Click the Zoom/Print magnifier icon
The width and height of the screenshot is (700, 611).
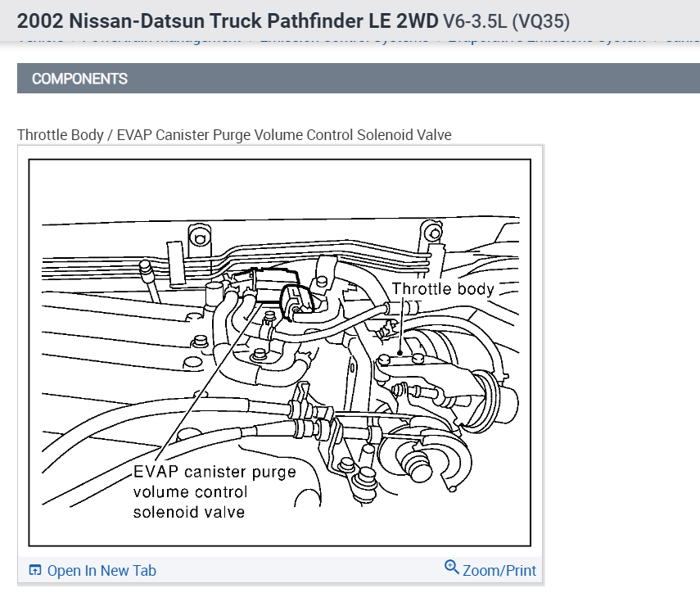click(x=451, y=568)
